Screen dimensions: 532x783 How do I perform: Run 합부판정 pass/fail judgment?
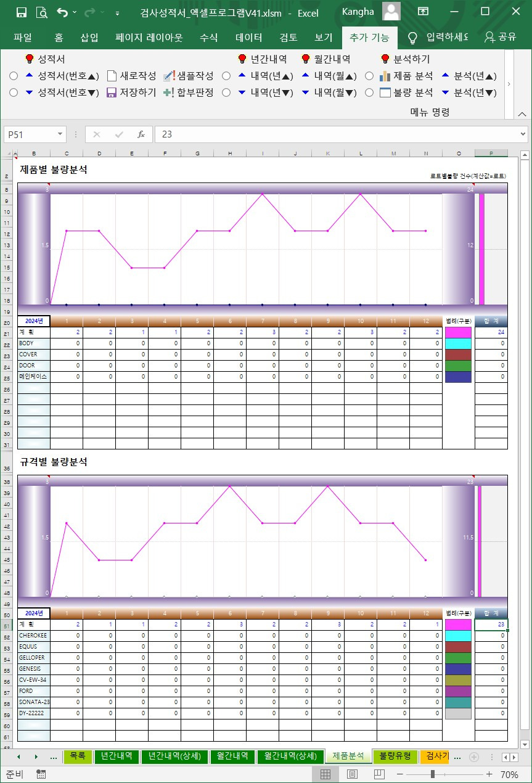click(188, 93)
